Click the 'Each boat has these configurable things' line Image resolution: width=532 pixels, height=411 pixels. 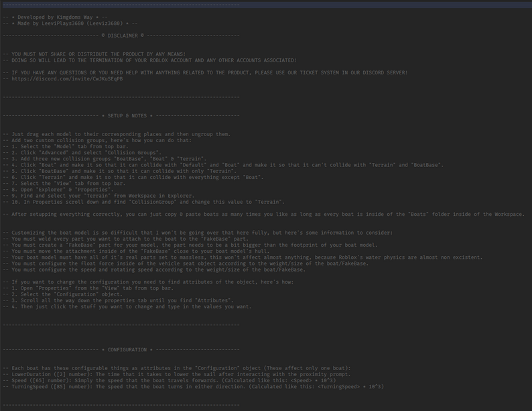click(x=177, y=368)
